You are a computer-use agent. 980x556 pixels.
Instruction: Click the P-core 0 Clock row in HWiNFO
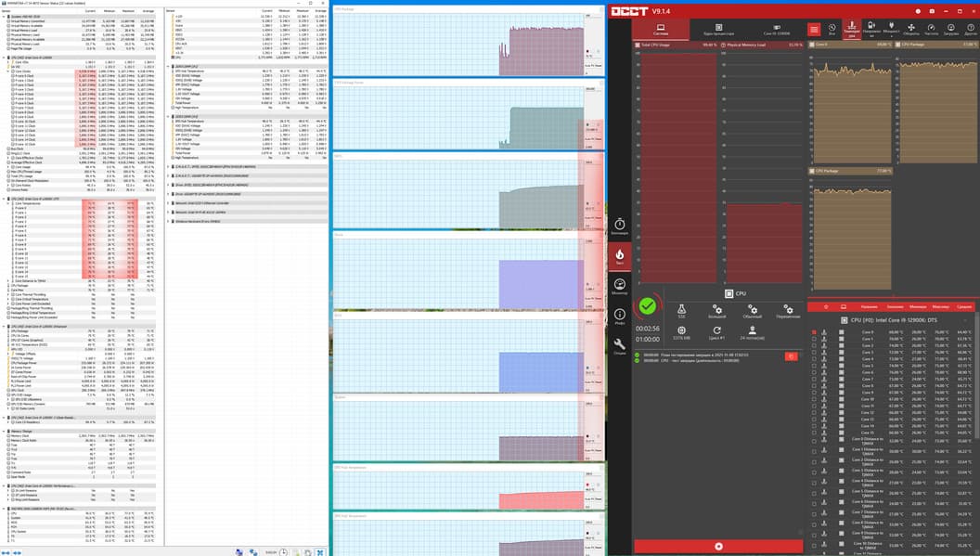[80, 76]
